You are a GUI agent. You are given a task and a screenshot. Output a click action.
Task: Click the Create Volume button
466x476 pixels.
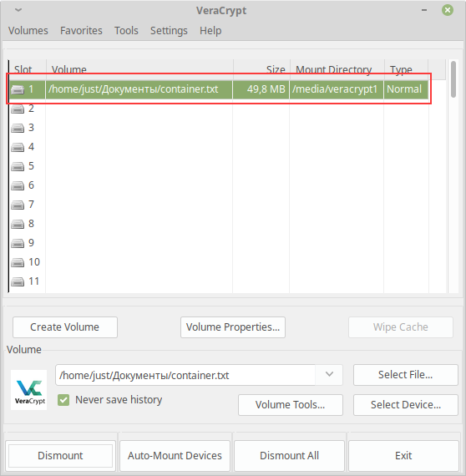65,327
